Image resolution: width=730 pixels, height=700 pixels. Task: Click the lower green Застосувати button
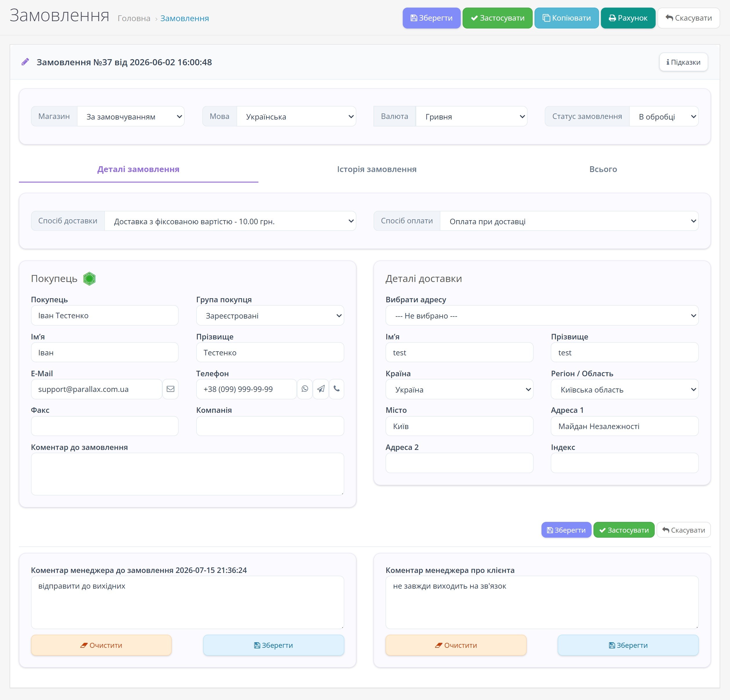click(x=624, y=530)
